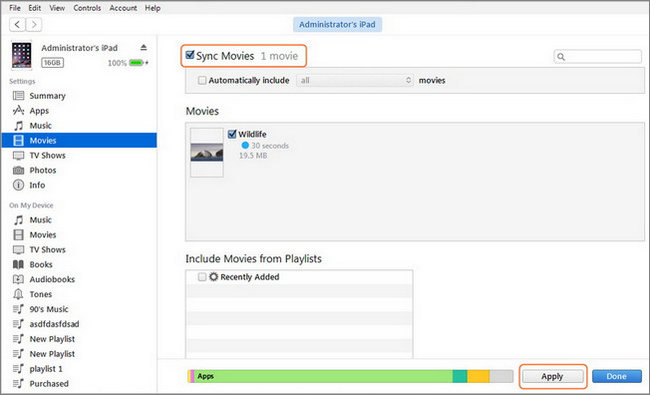Click the Music icon under On My Device
The height and width of the screenshot is (395, 650).
[x=18, y=220]
